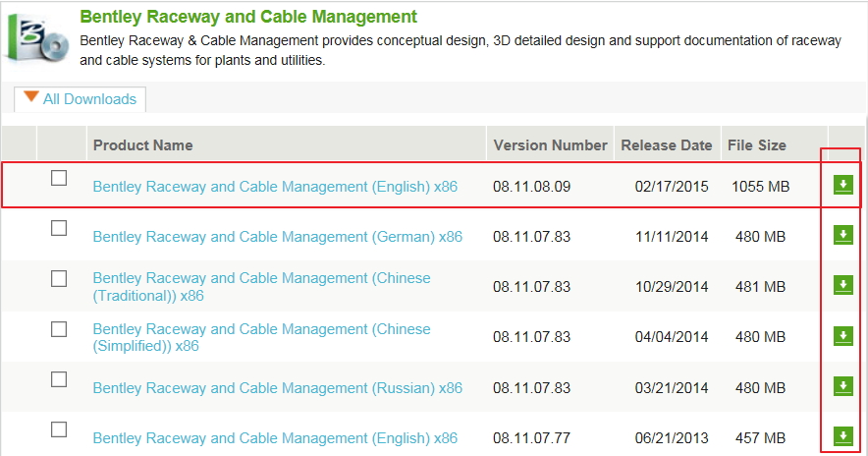
Task: Select the German x86 row checkbox
Action: coord(59,228)
